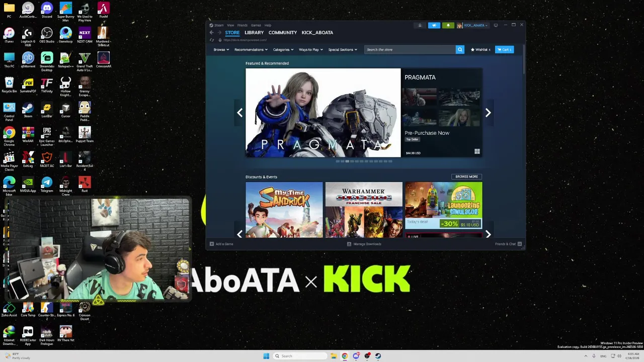Show next featured game with right arrow
The image size is (644, 362).
[488, 113]
